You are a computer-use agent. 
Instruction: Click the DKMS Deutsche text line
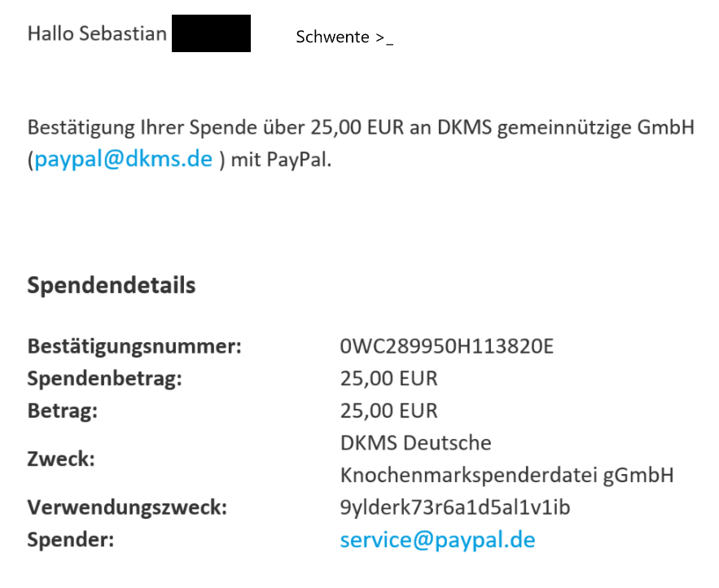click(x=415, y=443)
